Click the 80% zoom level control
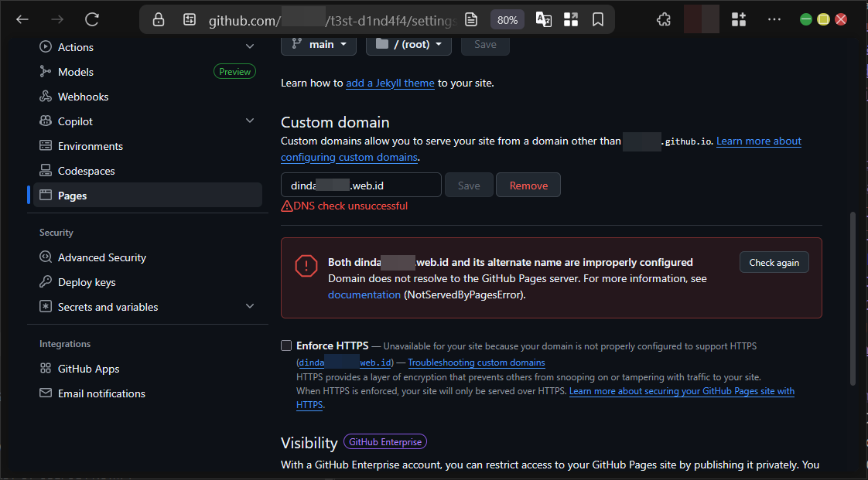This screenshot has width=868, height=480. pyautogui.click(x=507, y=19)
